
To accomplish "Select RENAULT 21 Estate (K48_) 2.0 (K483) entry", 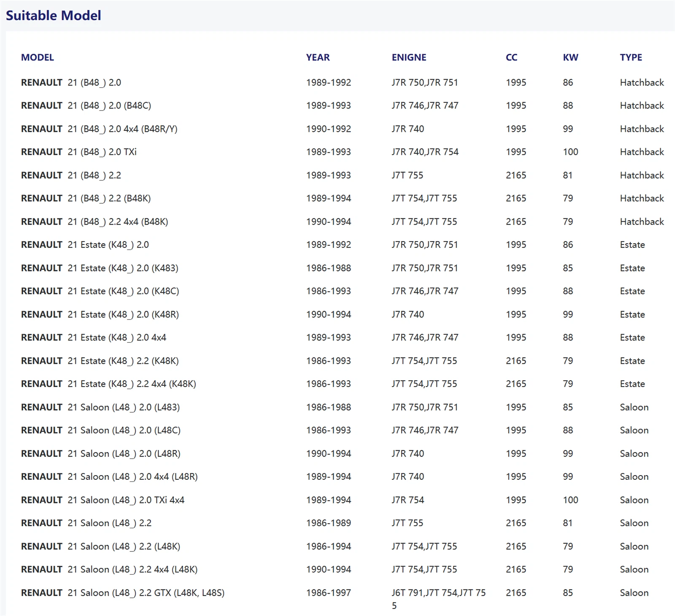I will coord(100,268).
